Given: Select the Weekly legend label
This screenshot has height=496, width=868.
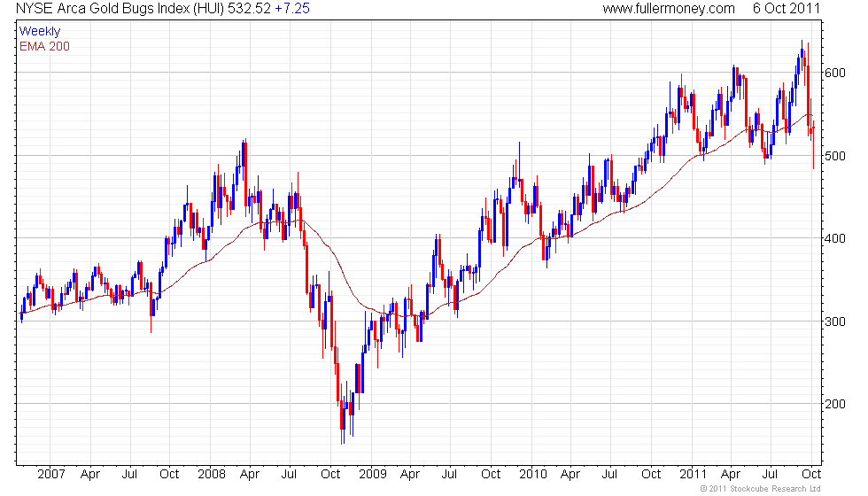Looking at the screenshot, I should 40,32.
